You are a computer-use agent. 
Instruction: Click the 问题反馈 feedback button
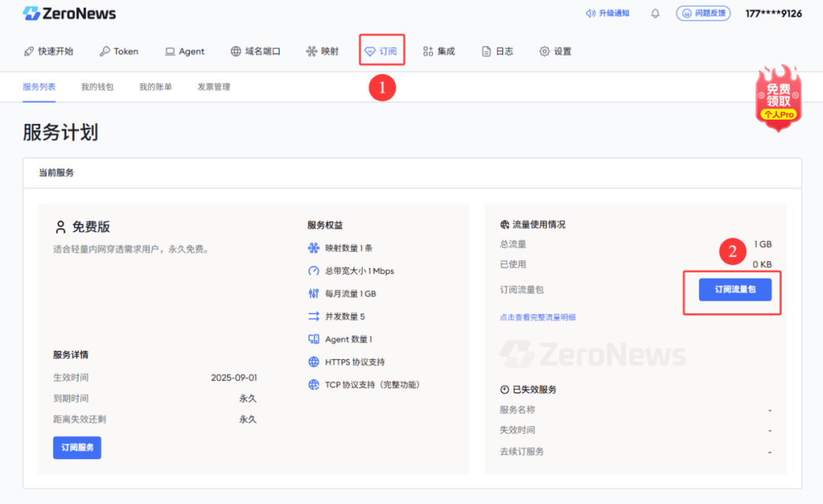(x=703, y=13)
